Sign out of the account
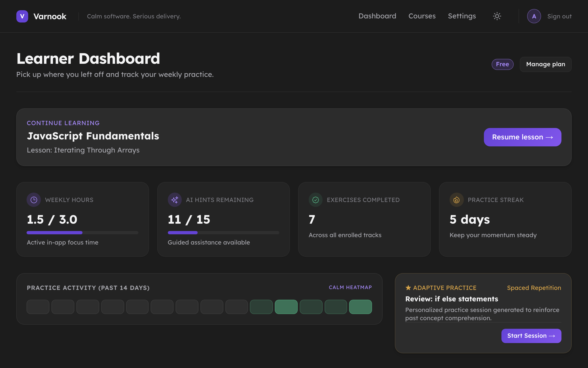Screen dimensions: 588x368 (x=559, y=16)
